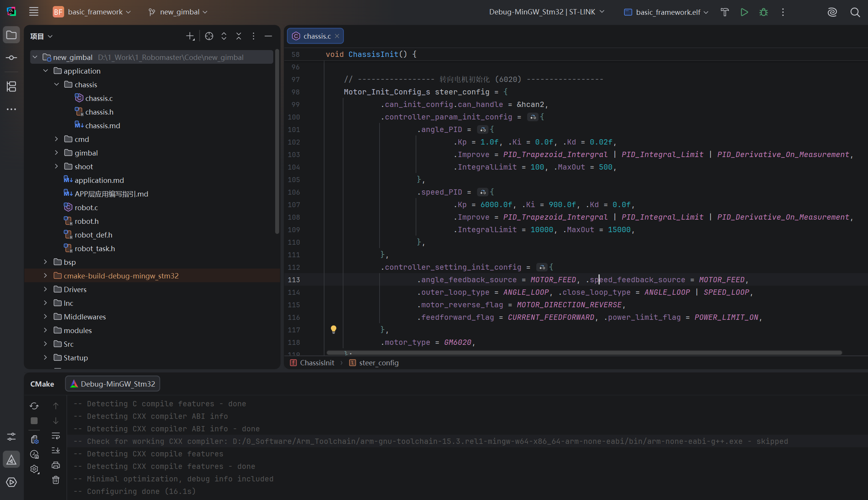
Task: Close the chassis.c tab
Action: (337, 36)
